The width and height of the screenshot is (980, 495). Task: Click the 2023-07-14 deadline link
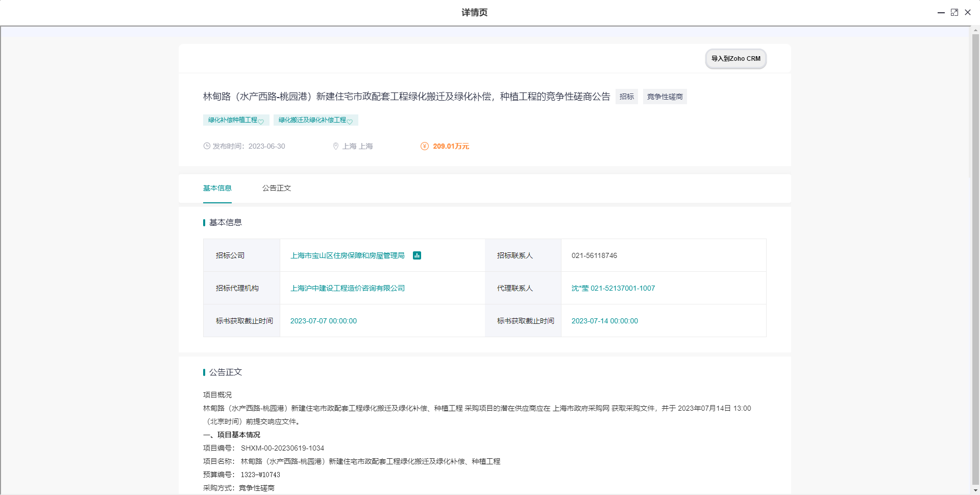point(604,321)
